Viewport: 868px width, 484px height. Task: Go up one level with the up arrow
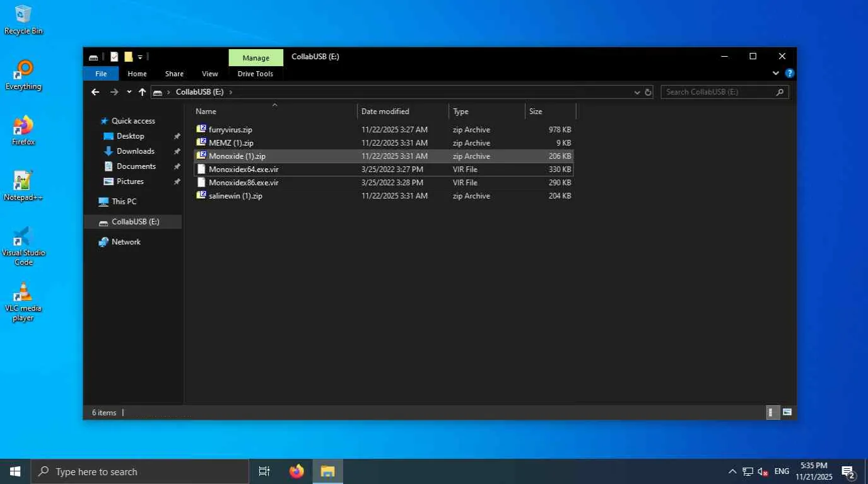[x=143, y=92]
